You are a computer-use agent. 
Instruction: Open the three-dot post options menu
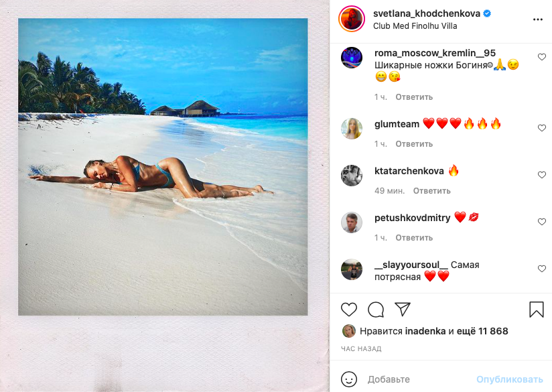pyautogui.click(x=537, y=19)
